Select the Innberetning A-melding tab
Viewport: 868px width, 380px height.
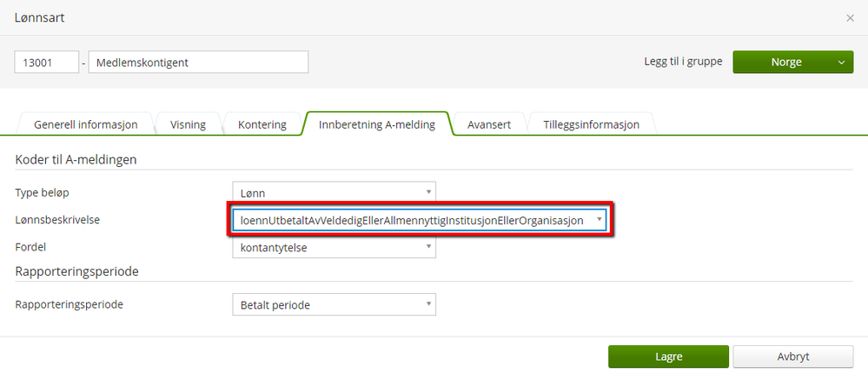click(376, 124)
